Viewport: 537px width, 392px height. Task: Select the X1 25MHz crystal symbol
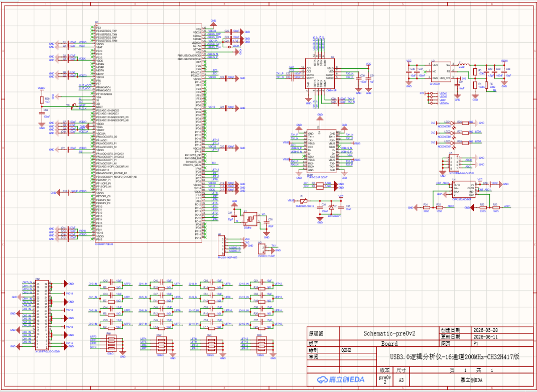click(x=251, y=219)
